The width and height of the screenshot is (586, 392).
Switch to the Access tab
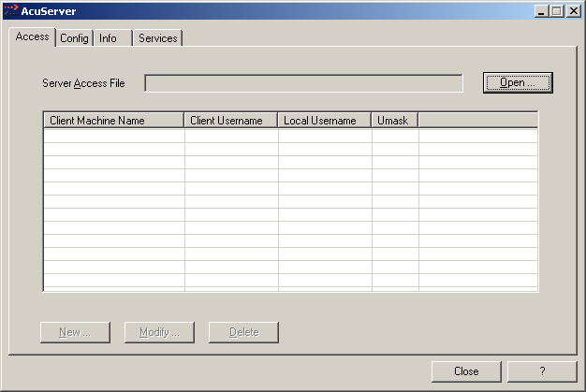pos(32,36)
